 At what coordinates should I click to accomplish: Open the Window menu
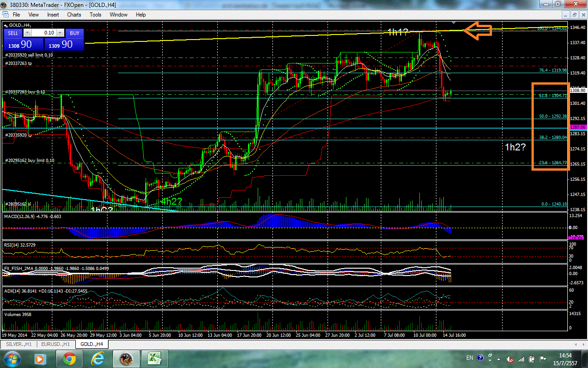(119, 15)
